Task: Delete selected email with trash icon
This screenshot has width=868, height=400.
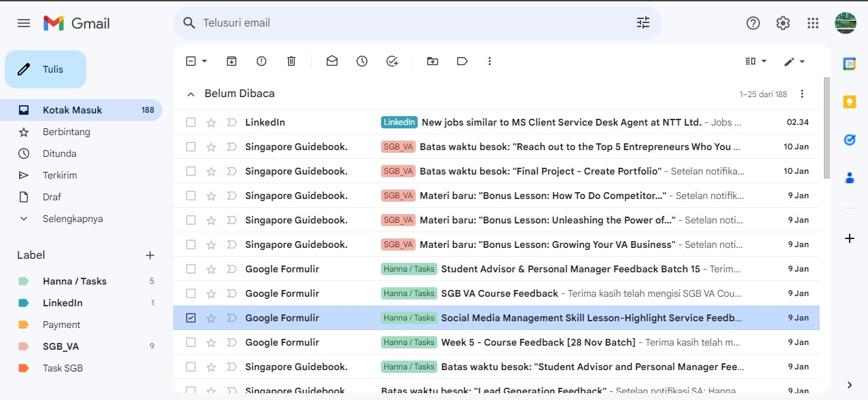Action: (x=291, y=61)
